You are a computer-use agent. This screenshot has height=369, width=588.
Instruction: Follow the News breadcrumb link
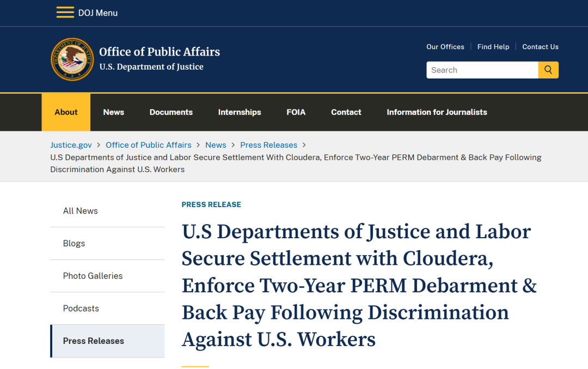coord(216,145)
